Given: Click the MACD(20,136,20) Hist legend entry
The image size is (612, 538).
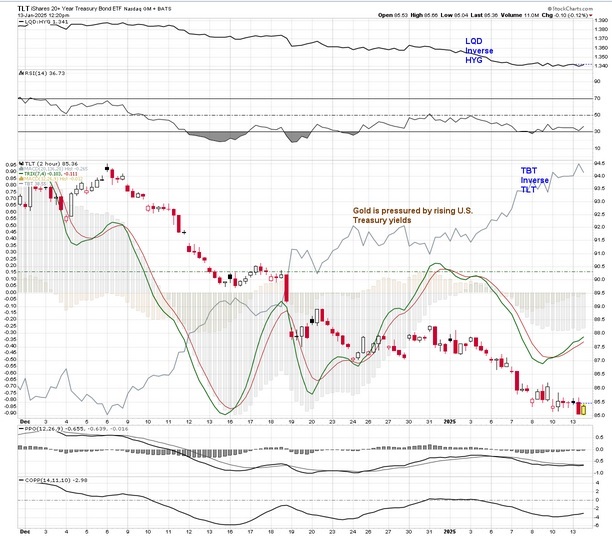Looking at the screenshot, I should point(53,169).
